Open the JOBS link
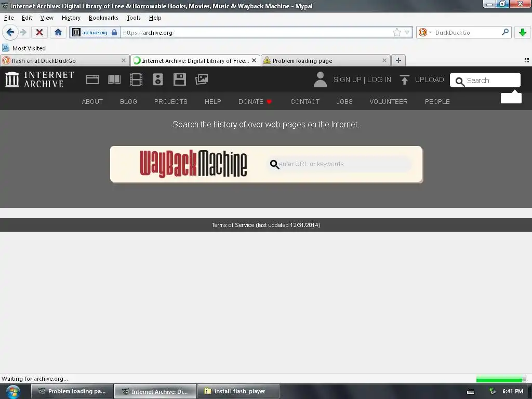This screenshot has width=532, height=399. click(x=344, y=101)
